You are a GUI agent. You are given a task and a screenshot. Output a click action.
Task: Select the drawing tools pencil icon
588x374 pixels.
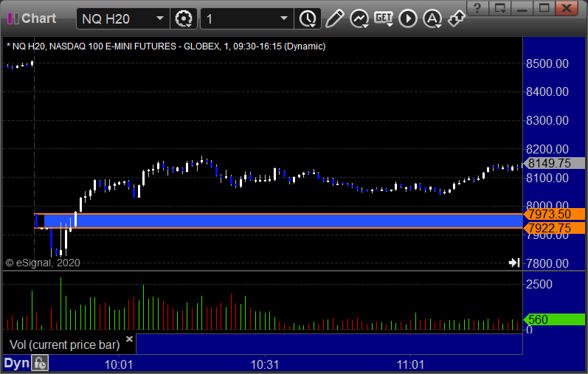pyautogui.click(x=335, y=18)
